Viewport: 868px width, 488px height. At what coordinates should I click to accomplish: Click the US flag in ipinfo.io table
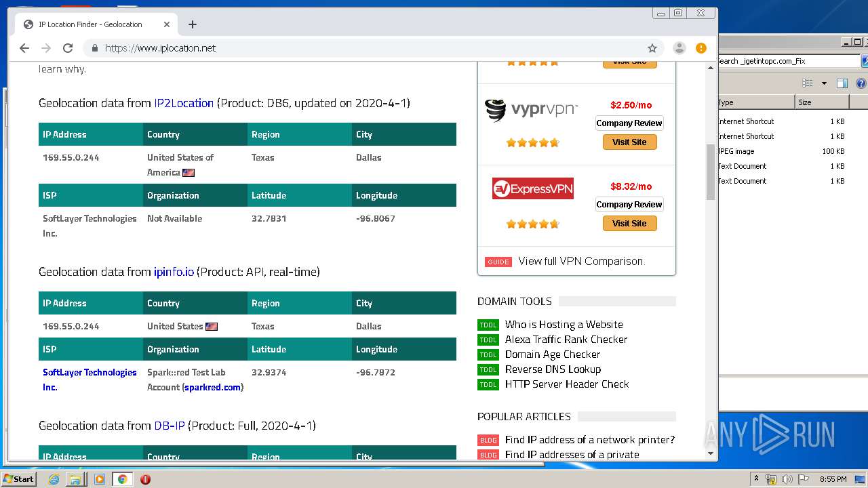coord(212,327)
